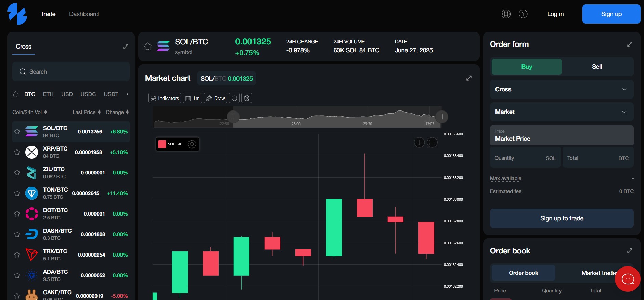Screen dimensions: 644x300
Task: Sort by Change column
Action: click(x=117, y=112)
